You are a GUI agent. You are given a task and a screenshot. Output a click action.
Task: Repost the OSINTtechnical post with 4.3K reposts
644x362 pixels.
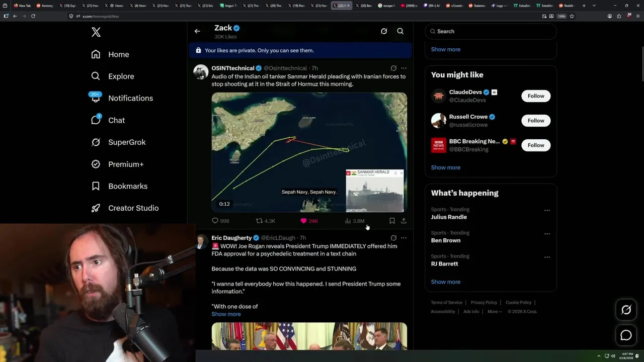pyautogui.click(x=265, y=221)
